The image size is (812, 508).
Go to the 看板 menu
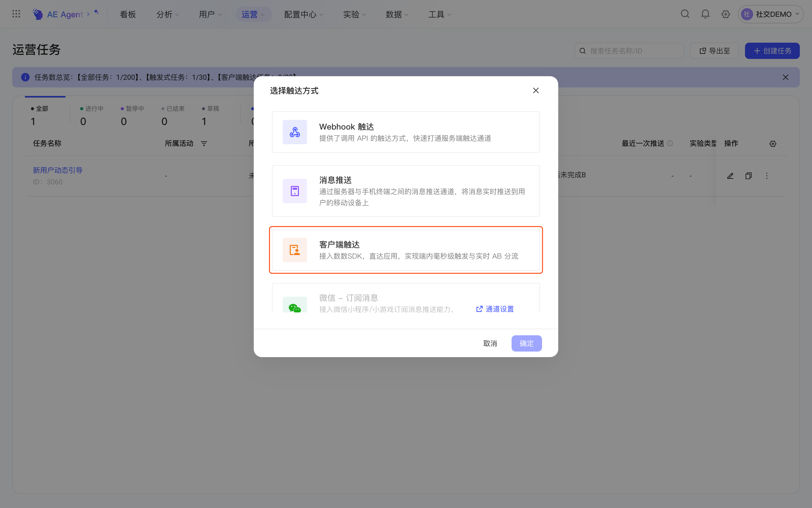(128, 14)
